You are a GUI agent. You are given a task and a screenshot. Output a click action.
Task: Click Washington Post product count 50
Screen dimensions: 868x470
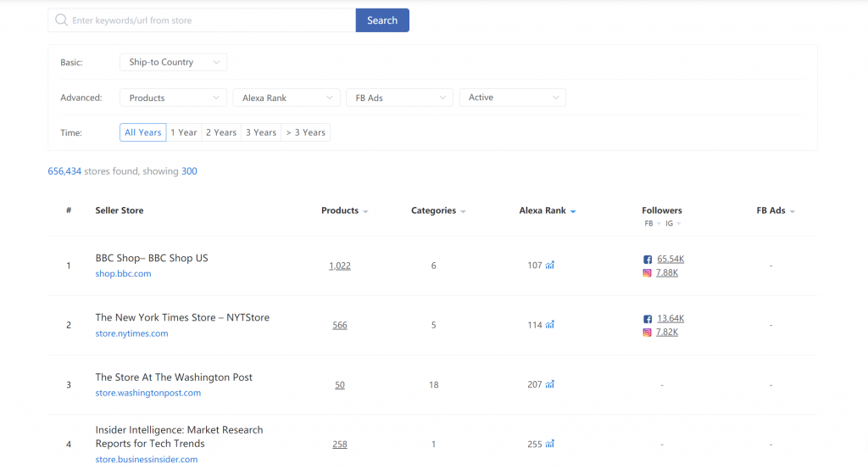point(340,384)
